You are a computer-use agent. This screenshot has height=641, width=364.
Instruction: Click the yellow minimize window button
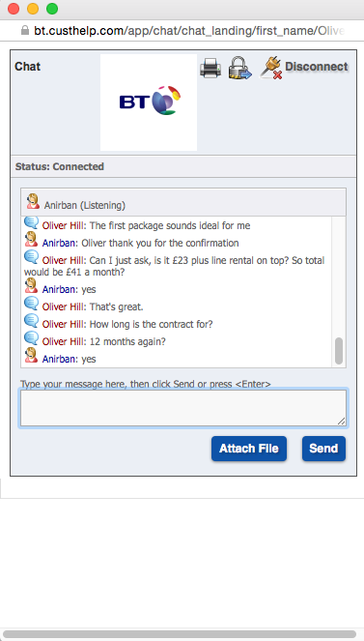[x=33, y=9]
